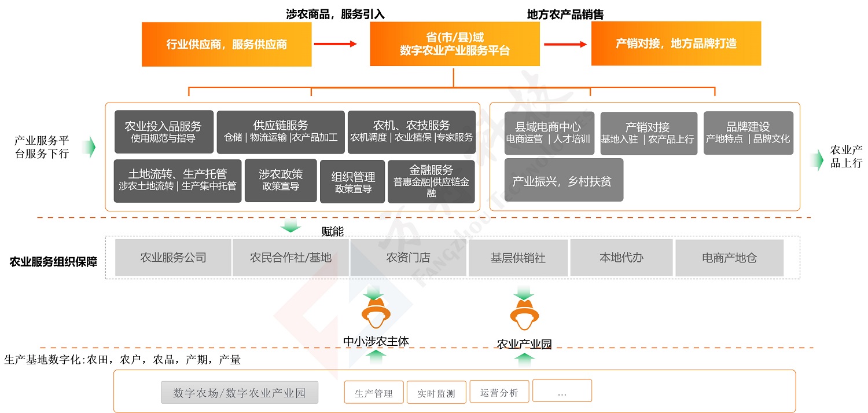Click the 生产基地数字化 text line
Screen dimensions: 868x413
(x=123, y=360)
